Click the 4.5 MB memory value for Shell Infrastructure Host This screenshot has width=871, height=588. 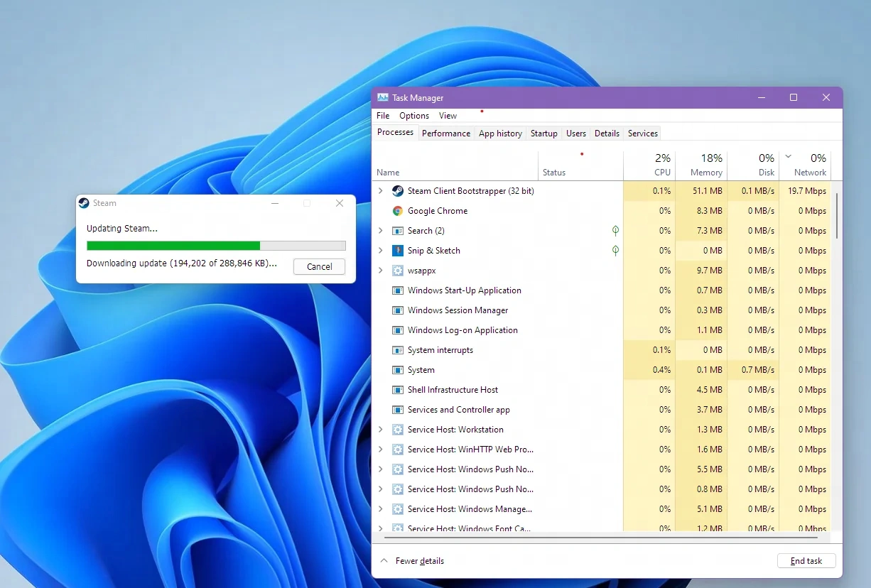click(710, 390)
